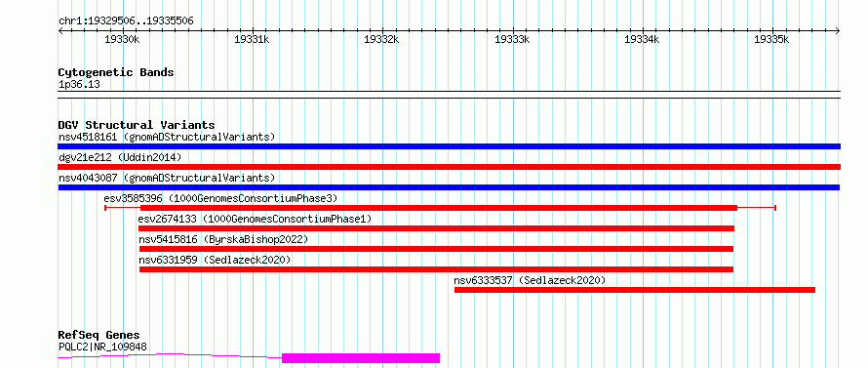
Task: Click the thin PQLC2 intron line
Action: click(170, 355)
